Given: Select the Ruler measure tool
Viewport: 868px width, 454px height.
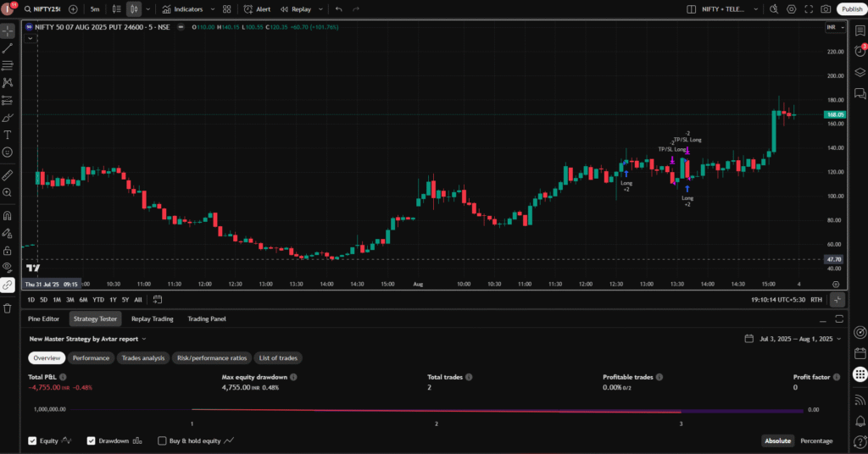Looking at the screenshot, I should coord(8,175).
